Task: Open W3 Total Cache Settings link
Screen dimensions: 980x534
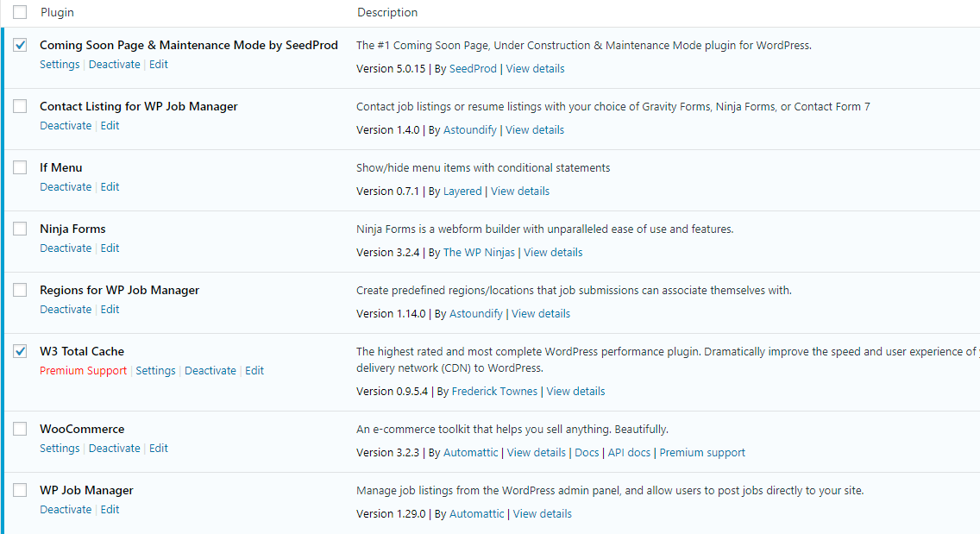Action: pyautogui.click(x=155, y=371)
